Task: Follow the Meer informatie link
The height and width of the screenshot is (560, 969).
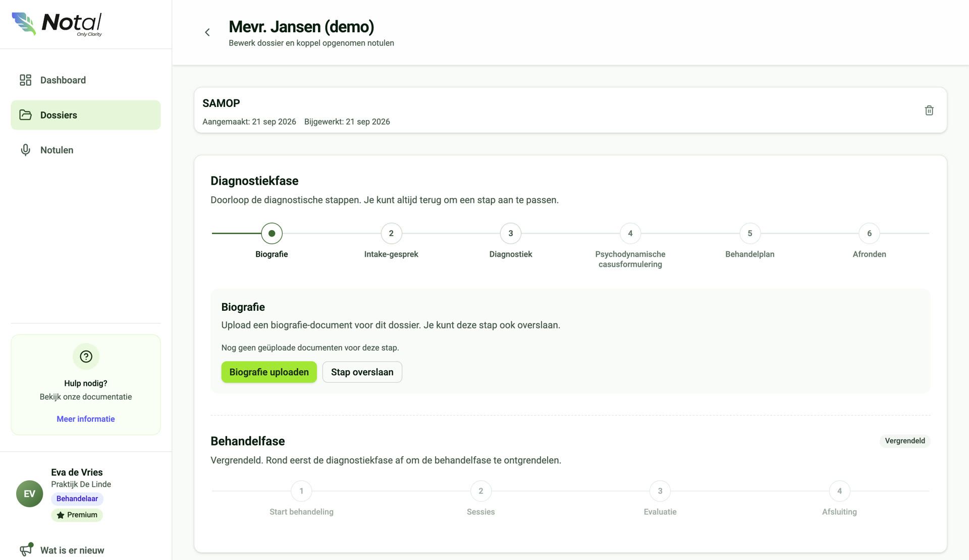Action: (86, 419)
